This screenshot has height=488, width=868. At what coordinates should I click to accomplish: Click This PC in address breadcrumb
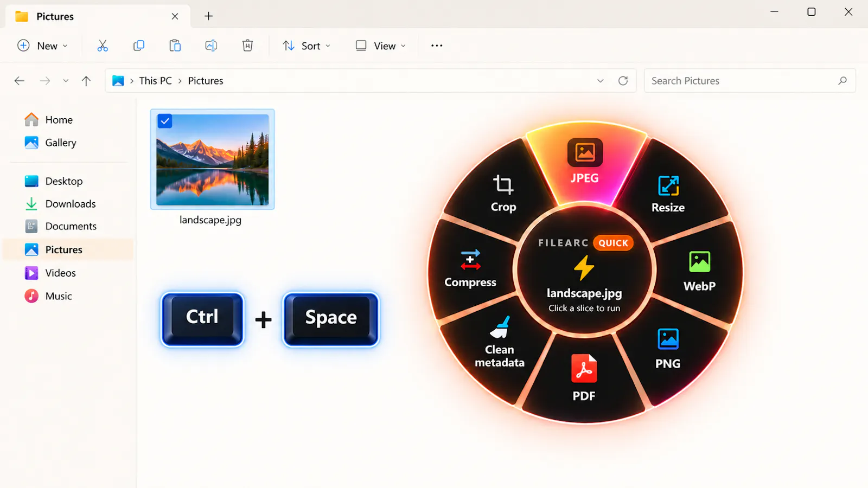coord(155,81)
